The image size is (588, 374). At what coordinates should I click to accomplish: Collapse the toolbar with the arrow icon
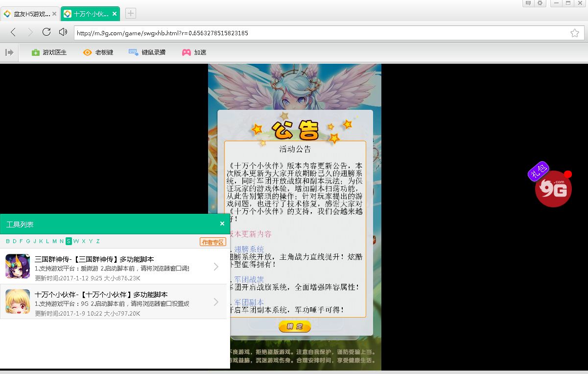click(x=9, y=52)
